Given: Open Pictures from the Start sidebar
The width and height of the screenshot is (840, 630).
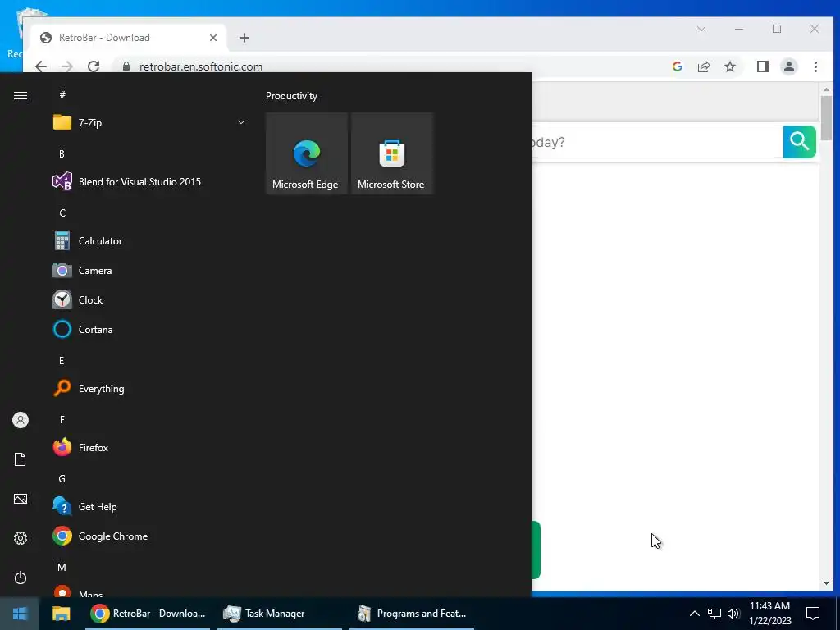Looking at the screenshot, I should click(21, 499).
